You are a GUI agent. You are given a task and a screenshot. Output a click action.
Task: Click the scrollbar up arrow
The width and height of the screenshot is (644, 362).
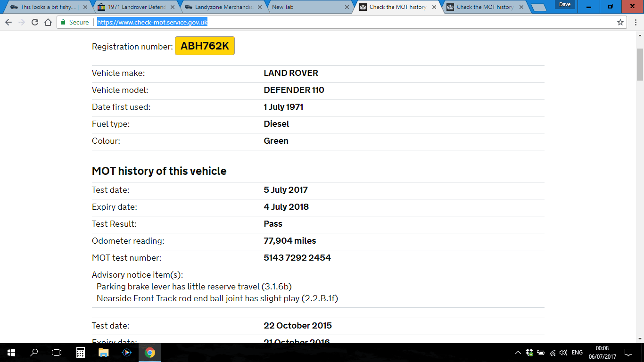tap(640, 36)
